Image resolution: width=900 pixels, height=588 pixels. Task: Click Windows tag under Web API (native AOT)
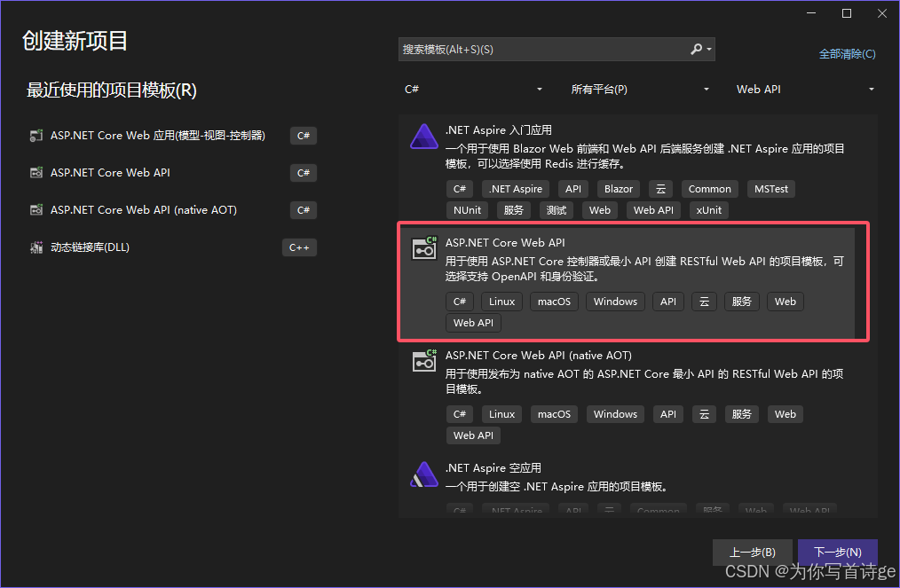[x=615, y=414]
